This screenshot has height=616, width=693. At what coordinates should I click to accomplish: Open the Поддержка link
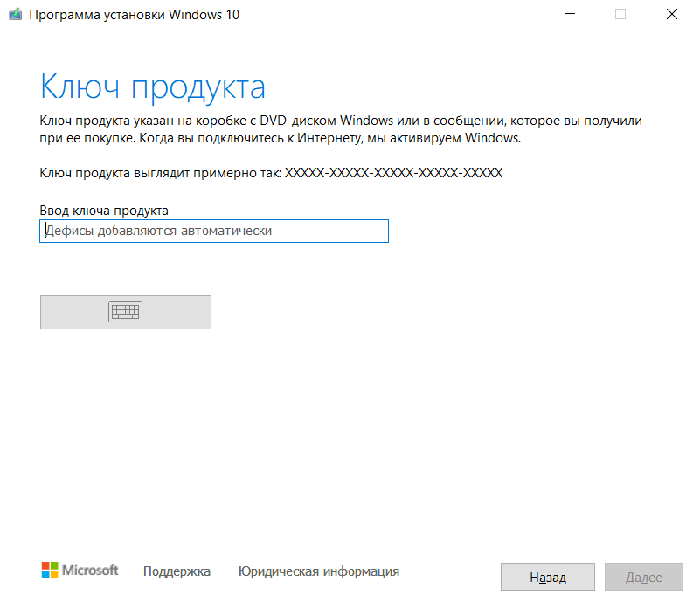177,571
